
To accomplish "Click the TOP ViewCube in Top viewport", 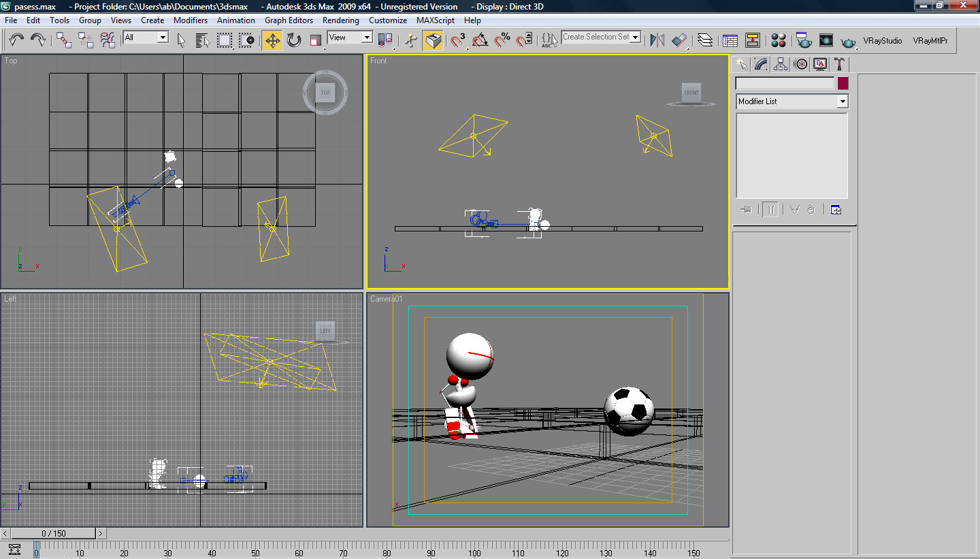I will click(325, 93).
